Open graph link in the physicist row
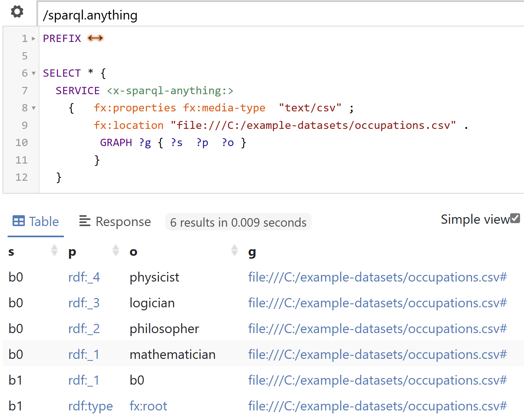 377,277
